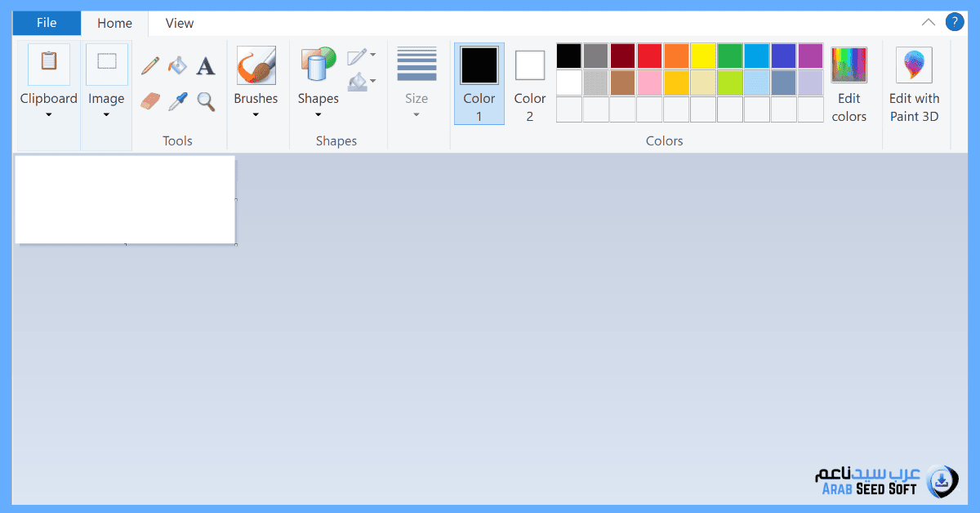This screenshot has width=980, height=513.
Task: Open the Edit colors dialog
Action: (x=849, y=84)
